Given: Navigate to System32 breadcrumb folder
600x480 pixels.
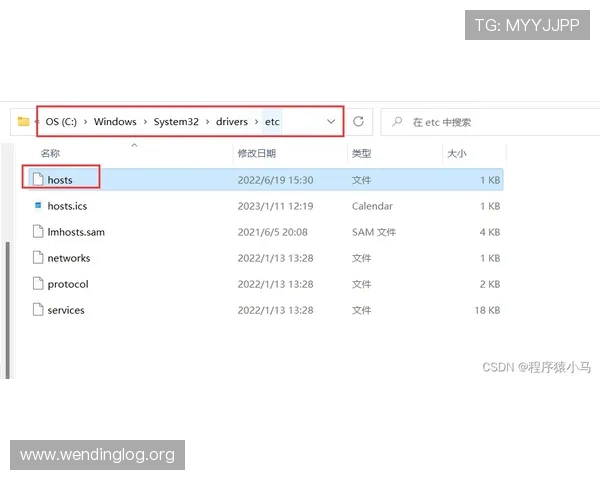Looking at the screenshot, I should point(176,122).
